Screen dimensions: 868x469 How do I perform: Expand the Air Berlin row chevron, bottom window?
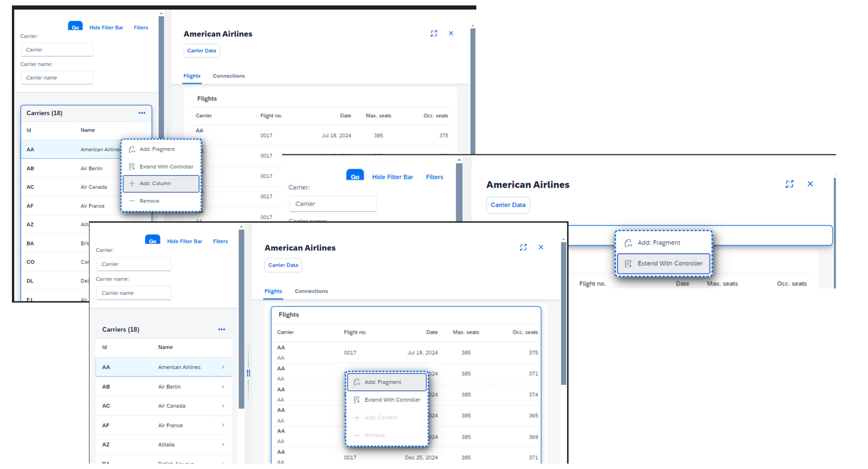point(223,387)
